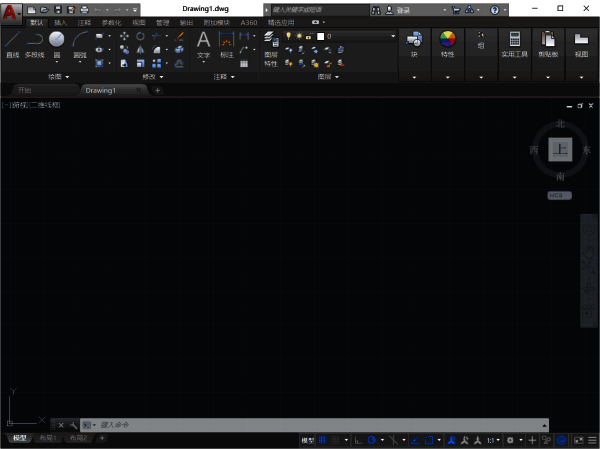Screen dimensions: 600x449
Task: Switch to the Layout2 (布局2) tab
Action: pos(78,438)
